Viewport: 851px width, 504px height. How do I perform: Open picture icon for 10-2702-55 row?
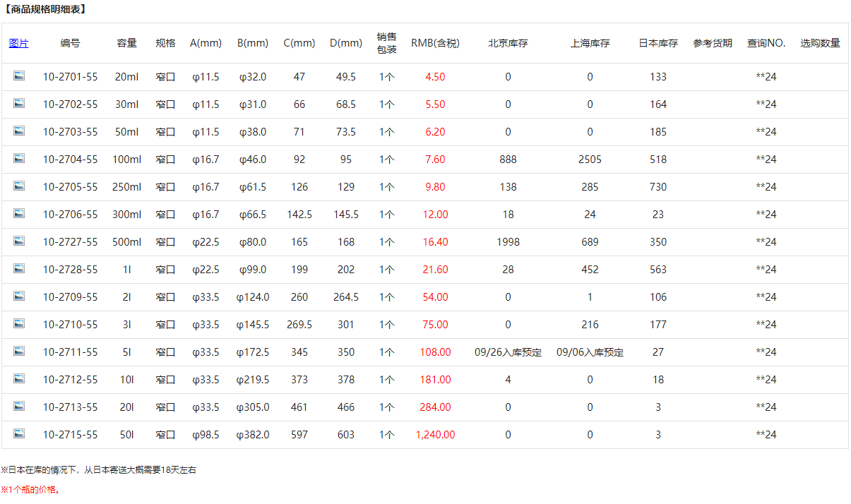(x=19, y=104)
